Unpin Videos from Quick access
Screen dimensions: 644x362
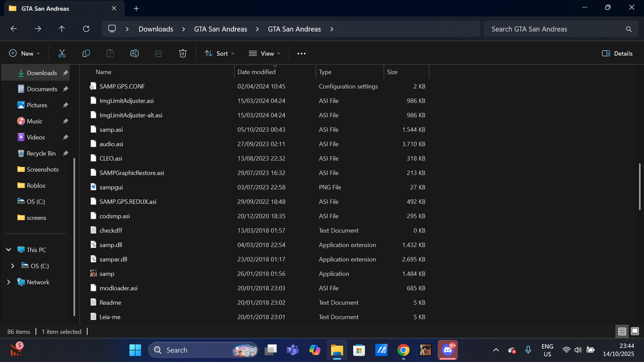point(65,137)
